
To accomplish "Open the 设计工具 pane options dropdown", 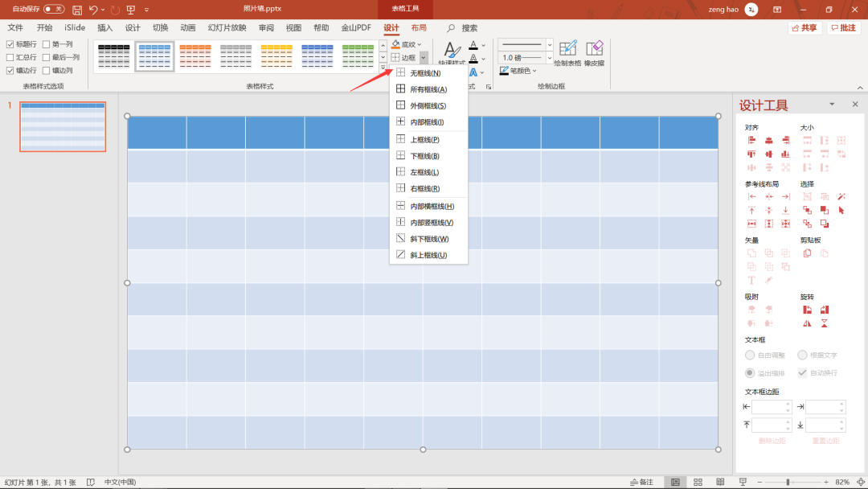I will coord(832,104).
